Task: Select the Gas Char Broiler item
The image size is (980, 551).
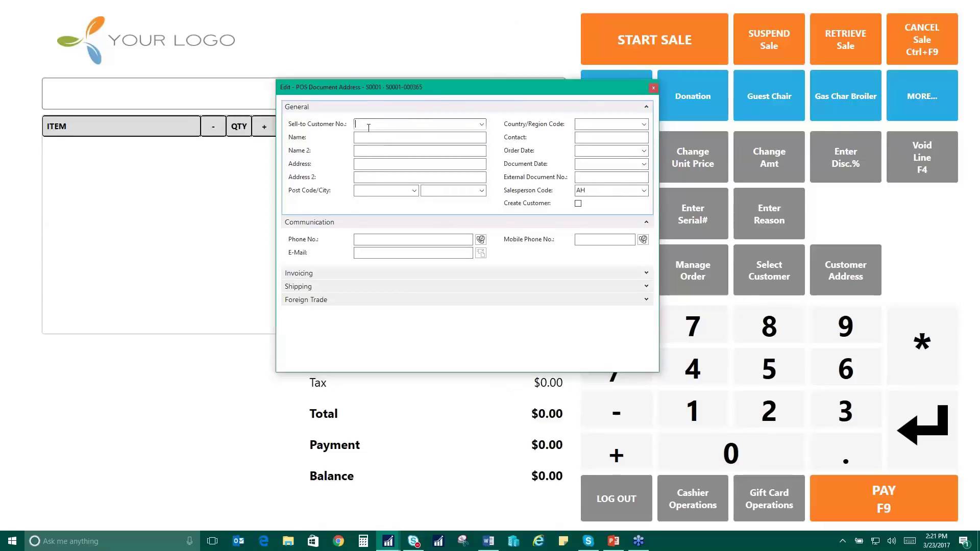Action: coord(845,95)
